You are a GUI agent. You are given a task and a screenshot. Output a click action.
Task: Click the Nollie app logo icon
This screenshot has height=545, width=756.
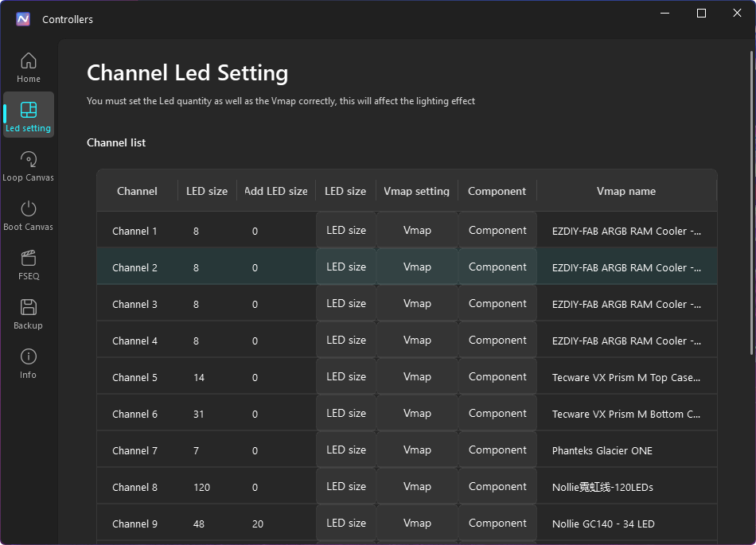(23, 19)
